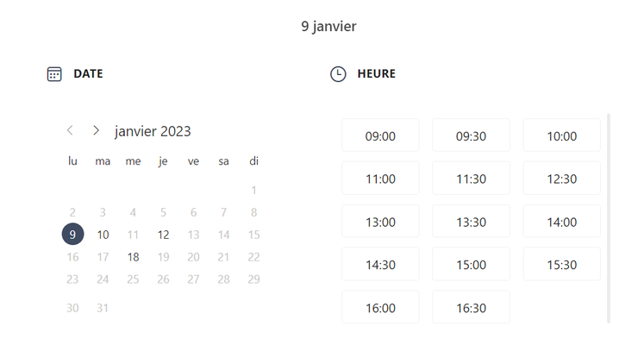Image resolution: width=644 pixels, height=345 pixels.
Task: Choose the 16:00 time slot
Action: coord(380,307)
